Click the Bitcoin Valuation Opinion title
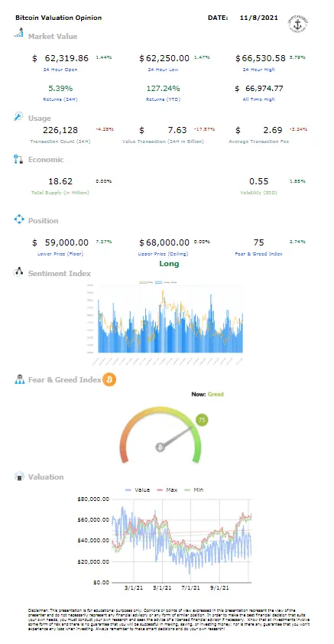Screen dimensions: 334x644 tap(59, 18)
